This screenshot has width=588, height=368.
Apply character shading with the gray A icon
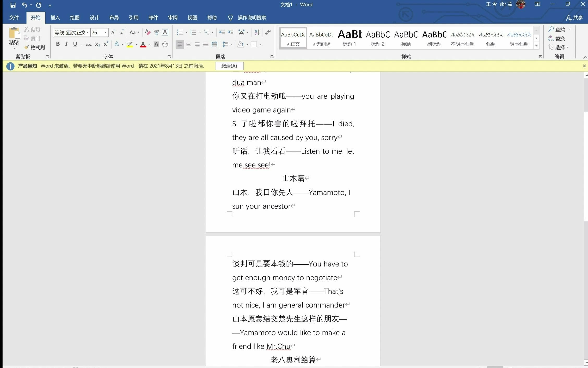click(x=156, y=44)
